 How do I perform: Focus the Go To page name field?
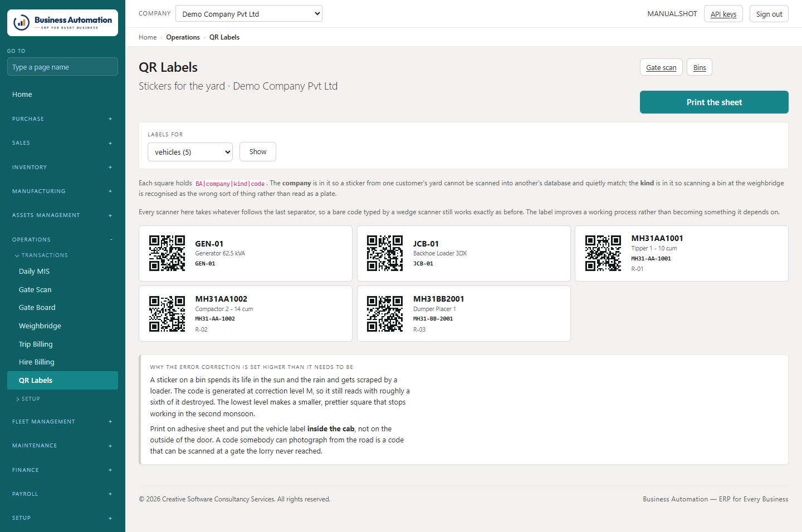click(x=62, y=67)
